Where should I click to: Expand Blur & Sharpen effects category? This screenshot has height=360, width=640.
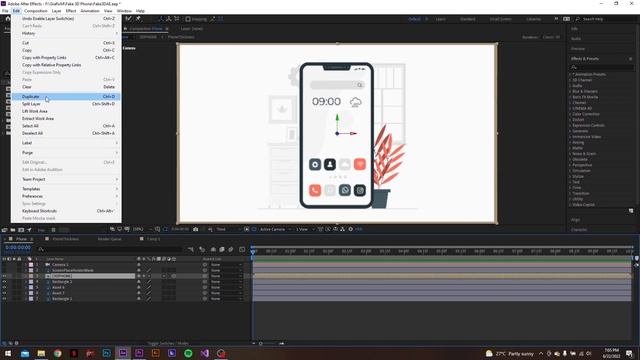(x=571, y=91)
